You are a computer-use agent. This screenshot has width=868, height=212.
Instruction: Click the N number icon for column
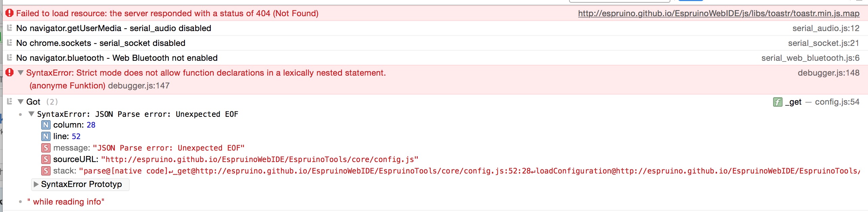click(x=46, y=125)
